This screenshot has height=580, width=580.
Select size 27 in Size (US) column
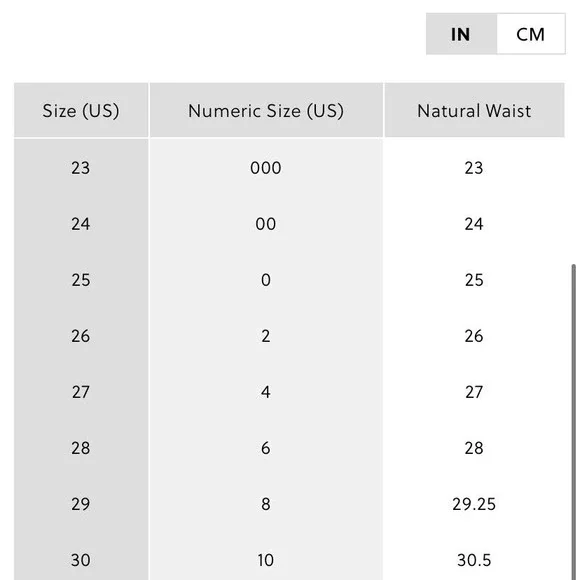tap(81, 392)
